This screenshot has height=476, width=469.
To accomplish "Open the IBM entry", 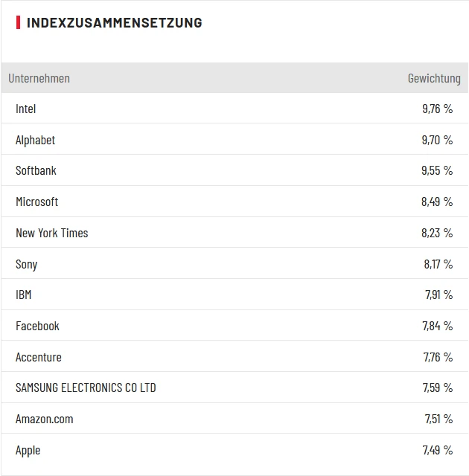I will point(24,295).
